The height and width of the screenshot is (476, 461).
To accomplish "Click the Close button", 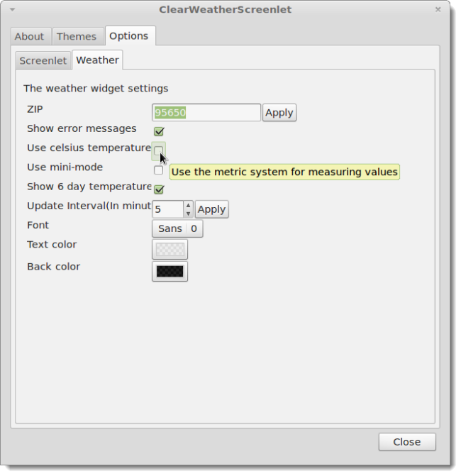I will 407,442.
